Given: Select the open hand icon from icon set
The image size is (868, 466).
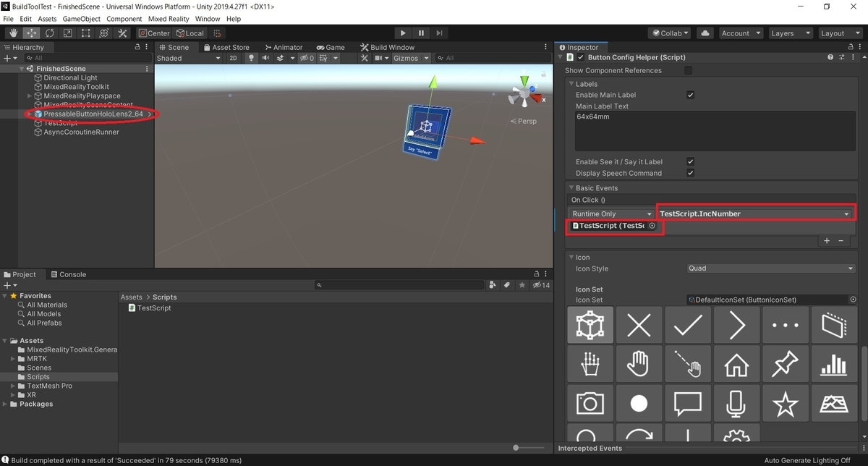Looking at the screenshot, I should tap(639, 365).
